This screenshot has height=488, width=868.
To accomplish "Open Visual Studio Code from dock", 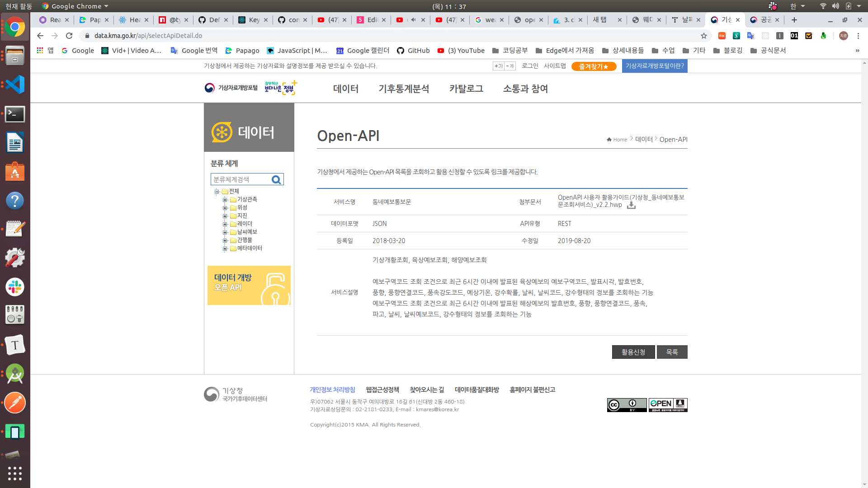I will (15, 85).
